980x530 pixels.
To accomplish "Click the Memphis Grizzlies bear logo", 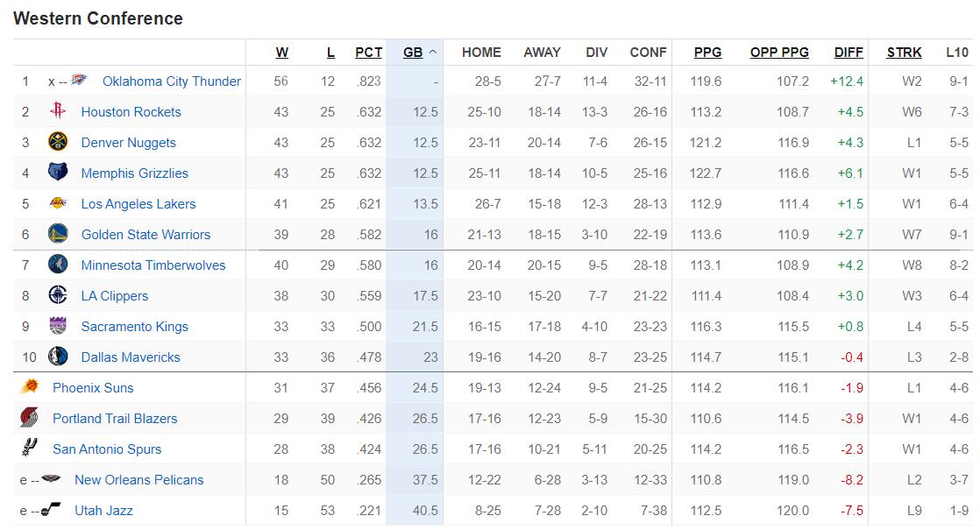I will click(x=58, y=173).
